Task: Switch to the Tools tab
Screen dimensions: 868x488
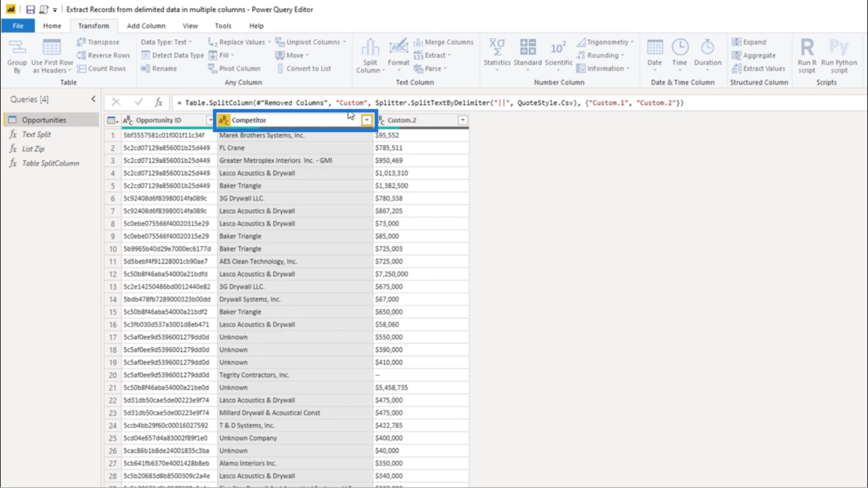Action: (x=223, y=26)
